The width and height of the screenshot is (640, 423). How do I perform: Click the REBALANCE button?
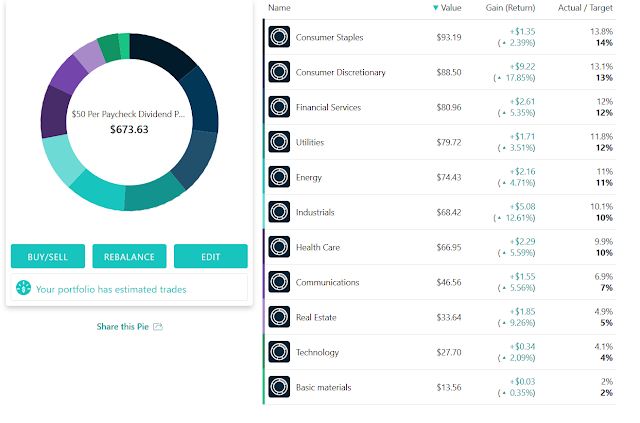(x=129, y=256)
